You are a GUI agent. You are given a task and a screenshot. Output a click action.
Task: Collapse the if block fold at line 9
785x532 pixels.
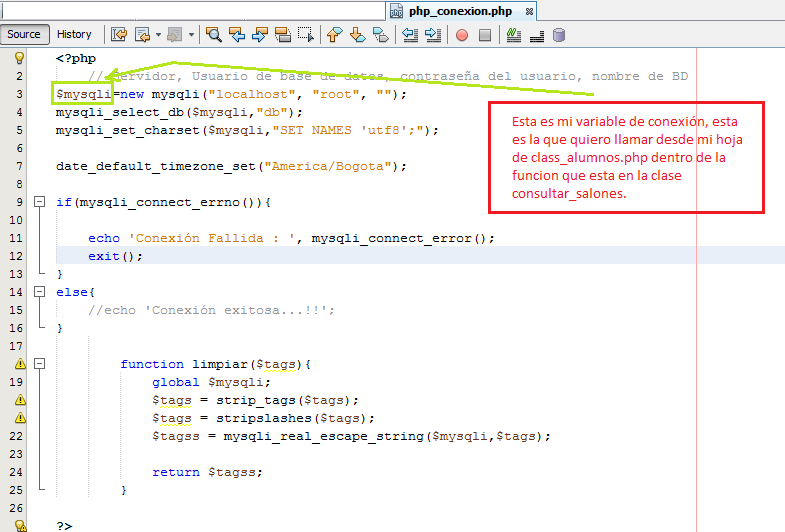coord(39,202)
